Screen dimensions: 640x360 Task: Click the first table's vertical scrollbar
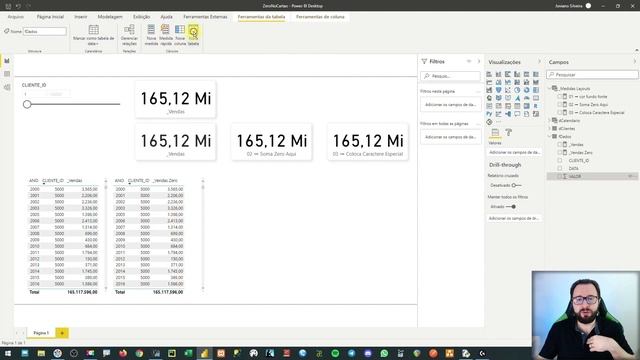[106, 235]
